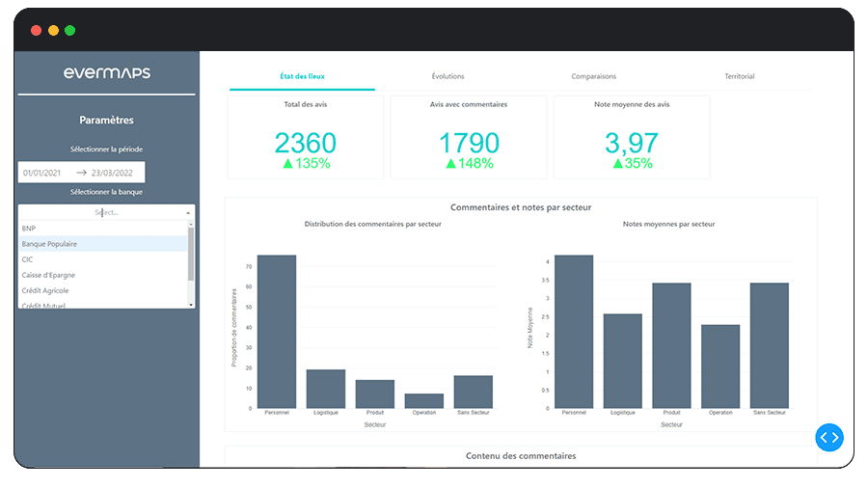868x488 pixels.
Task: Click the green maximize window dot
Action: click(70, 31)
